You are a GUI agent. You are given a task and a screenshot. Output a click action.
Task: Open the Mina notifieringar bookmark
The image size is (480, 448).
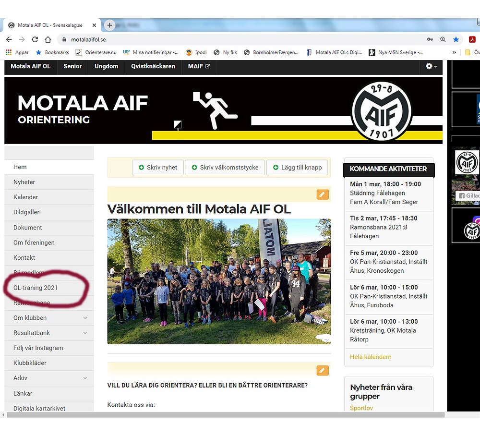tap(151, 52)
